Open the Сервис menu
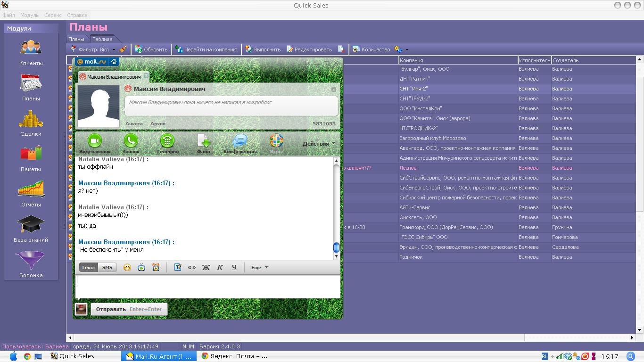Screen dimensions: 644x362 coord(53,15)
